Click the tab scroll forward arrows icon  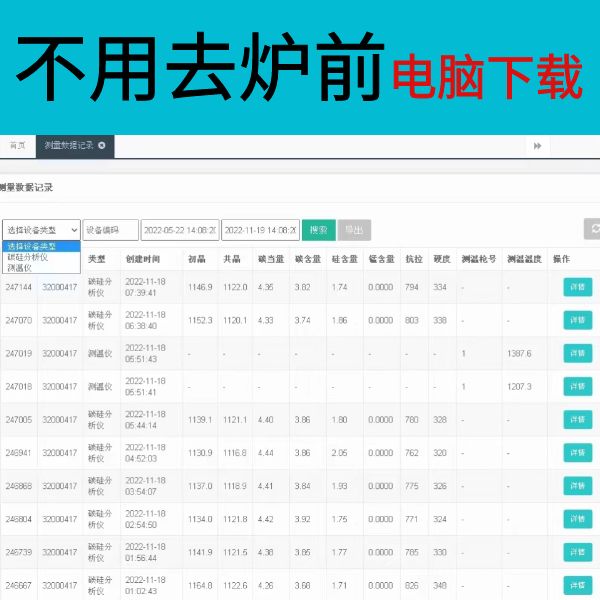pos(538,146)
